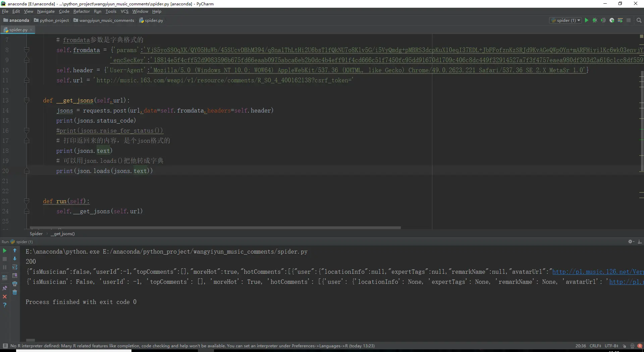644x352 pixels.
Task: Select python_project breadcrumb in navigation bar
Action: [52, 20]
